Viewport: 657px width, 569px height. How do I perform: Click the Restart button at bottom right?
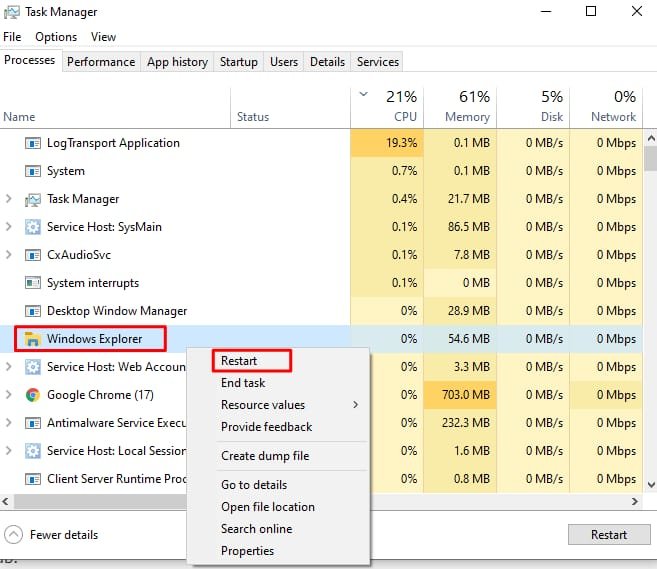(x=609, y=535)
